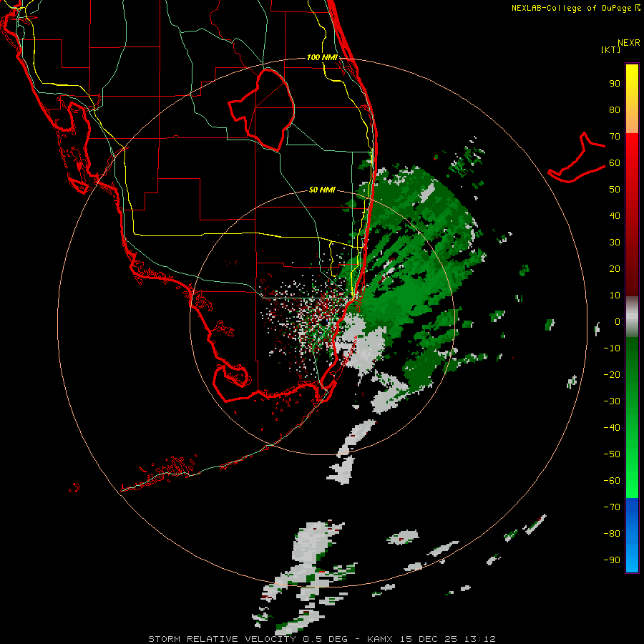Click the NEXLAB-College of DuPage label
Screen dimensions: 644x644
[576, 8]
